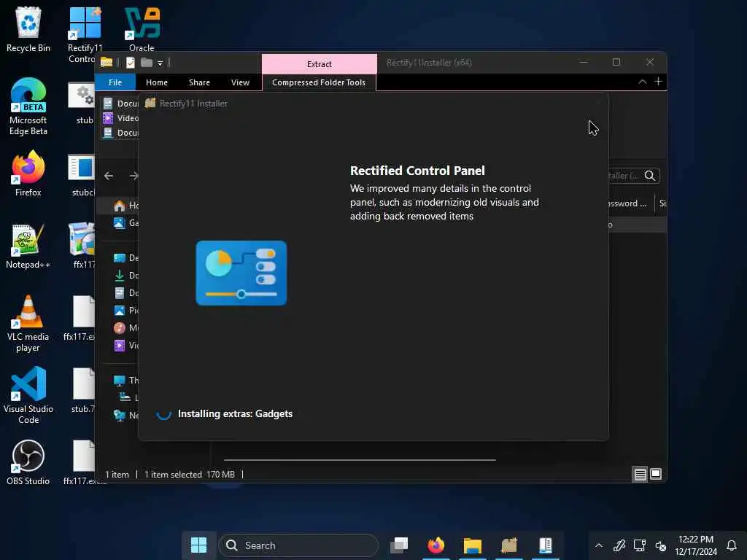
Task: Select Desktop in the navigation pane
Action: click(125, 257)
